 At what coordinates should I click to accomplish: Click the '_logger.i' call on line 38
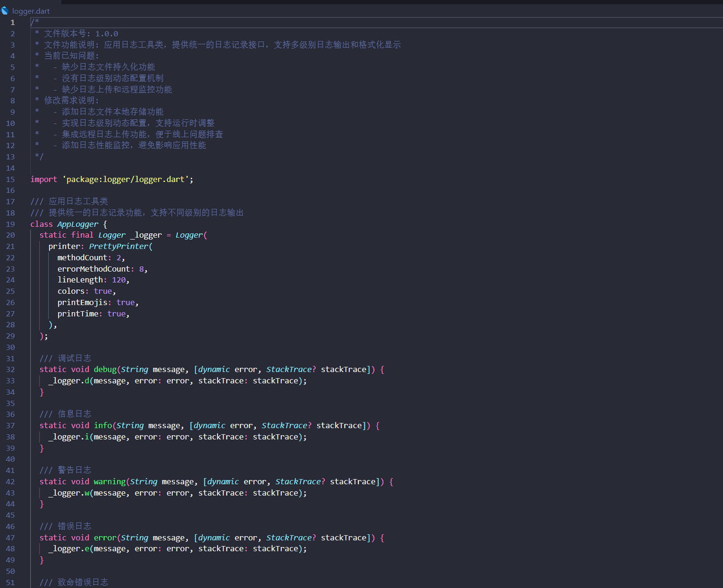(69, 437)
